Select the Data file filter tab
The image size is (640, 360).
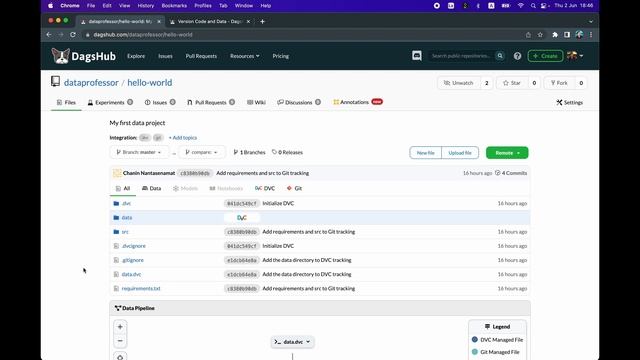(151, 188)
